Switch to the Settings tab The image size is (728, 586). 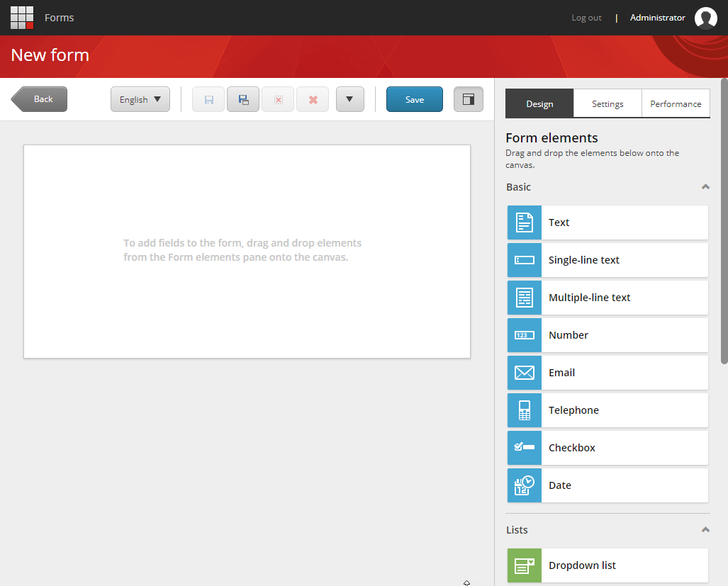click(x=607, y=103)
